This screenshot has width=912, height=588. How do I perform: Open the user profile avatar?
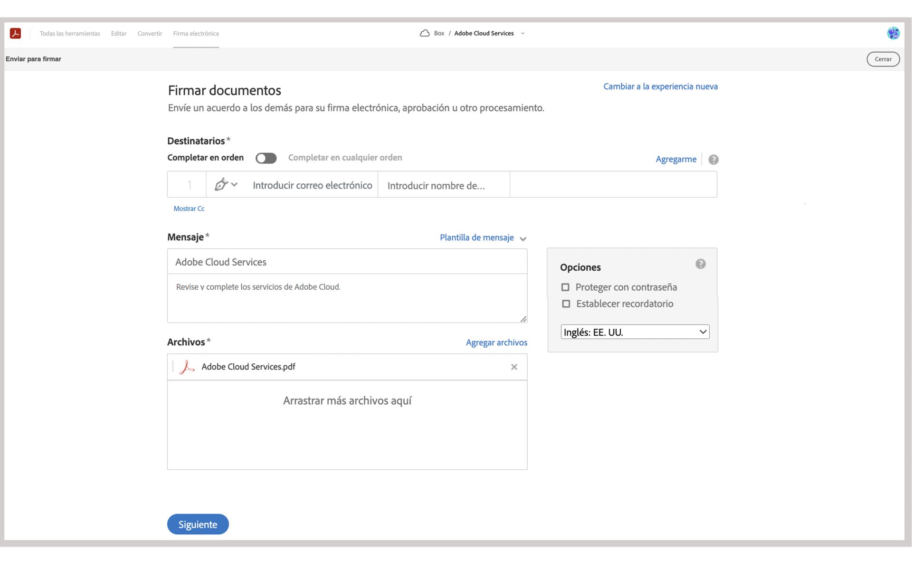tap(893, 33)
